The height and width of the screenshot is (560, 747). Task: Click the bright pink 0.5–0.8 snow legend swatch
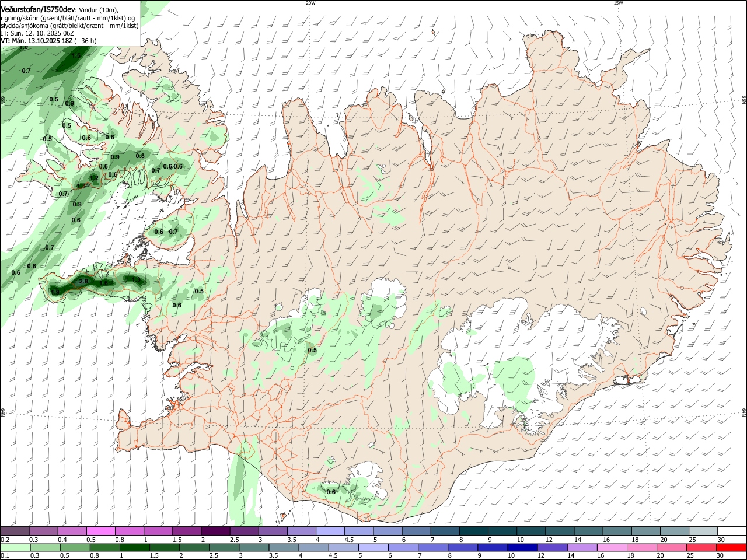tap(100, 531)
